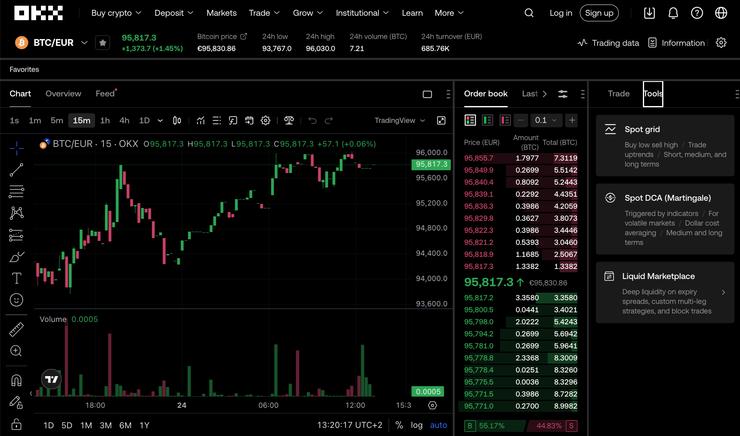This screenshot has height=436, width=740.
Task: Select the 1h chart interval
Action: (105, 120)
